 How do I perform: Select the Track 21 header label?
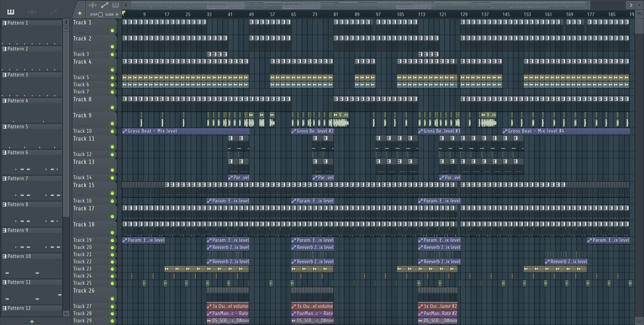pos(82,255)
